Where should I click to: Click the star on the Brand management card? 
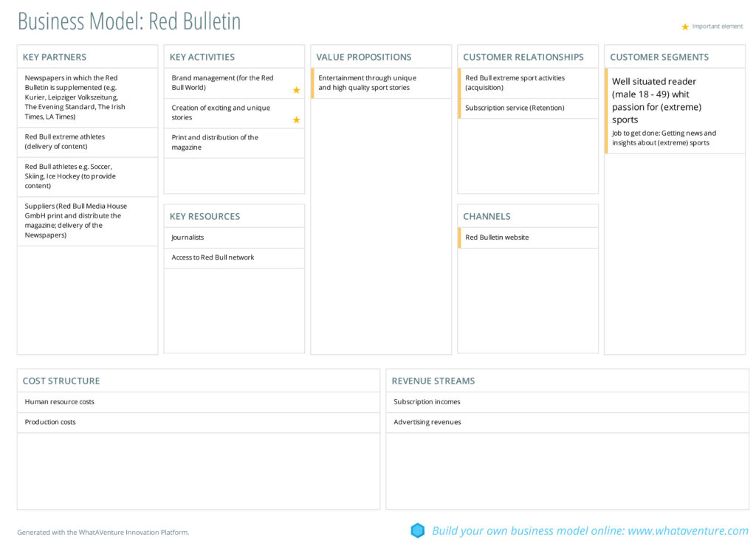pyautogui.click(x=297, y=90)
